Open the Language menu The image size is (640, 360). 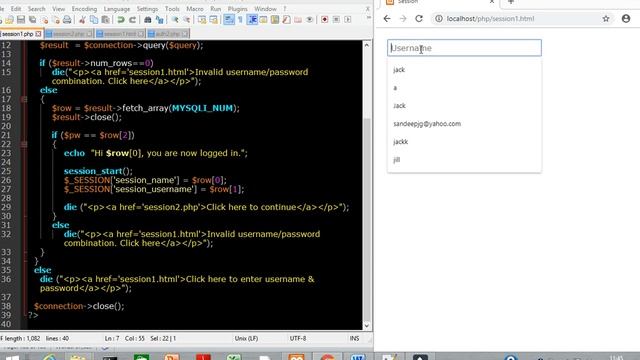tap(117, 9)
